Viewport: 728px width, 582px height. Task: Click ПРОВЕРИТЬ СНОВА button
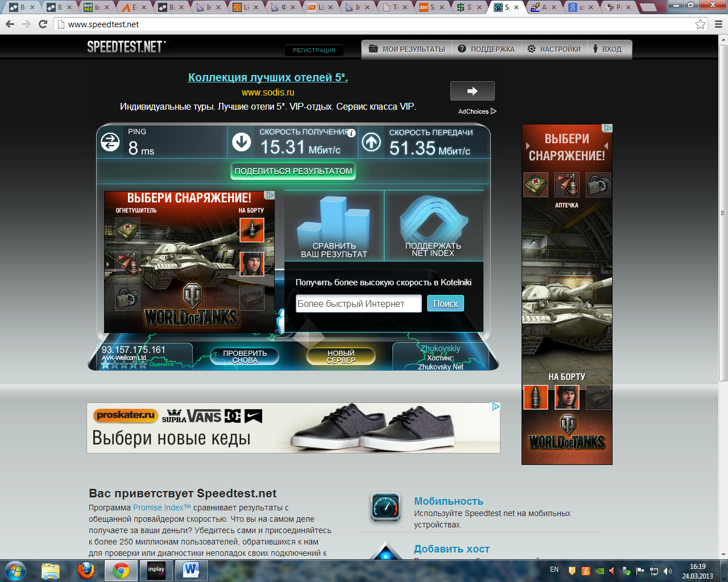(x=245, y=356)
